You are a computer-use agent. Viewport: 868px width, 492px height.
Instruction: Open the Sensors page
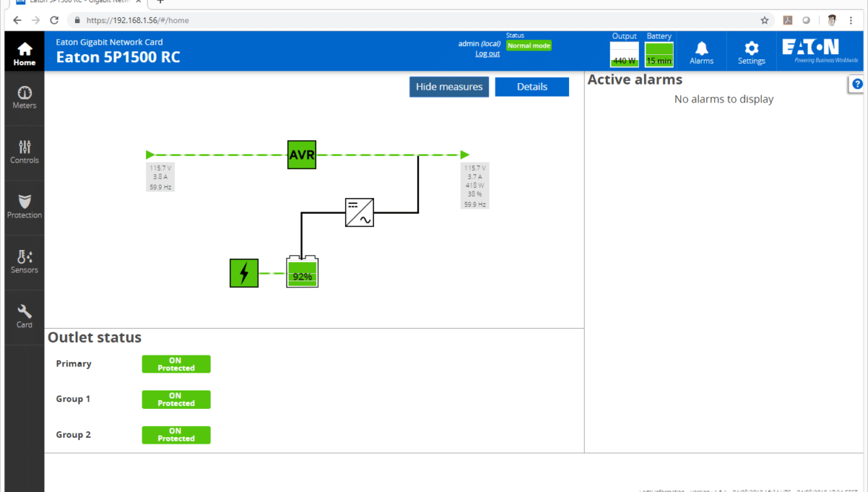pos(24,263)
